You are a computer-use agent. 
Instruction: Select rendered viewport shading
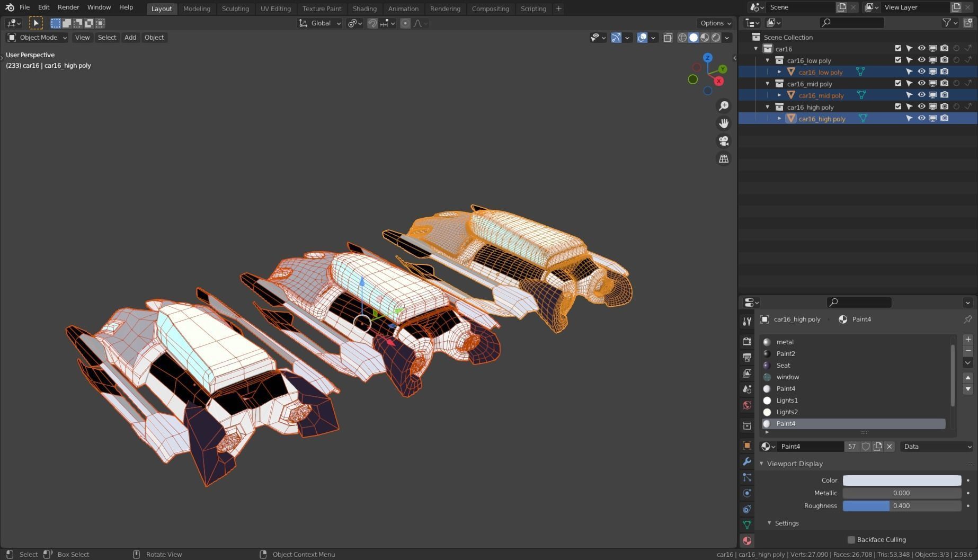point(716,38)
